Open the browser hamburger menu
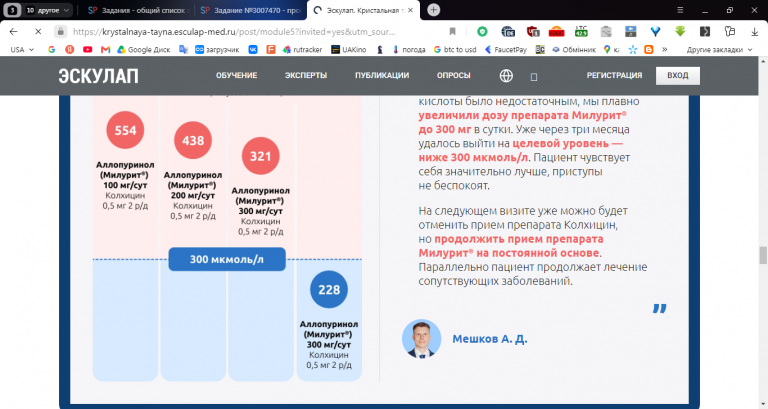768x409 pixels. (680, 10)
